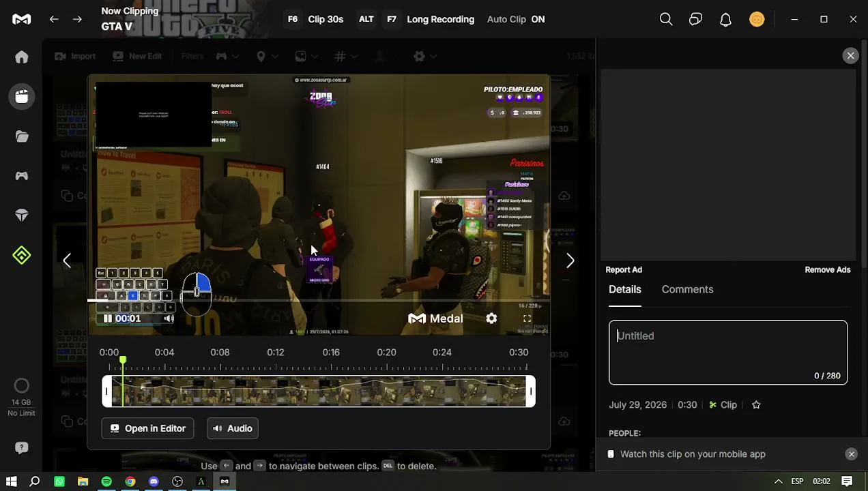This screenshot has height=491, width=868.
Task: Click the Medal logo in the top-left corner
Action: click(x=22, y=19)
